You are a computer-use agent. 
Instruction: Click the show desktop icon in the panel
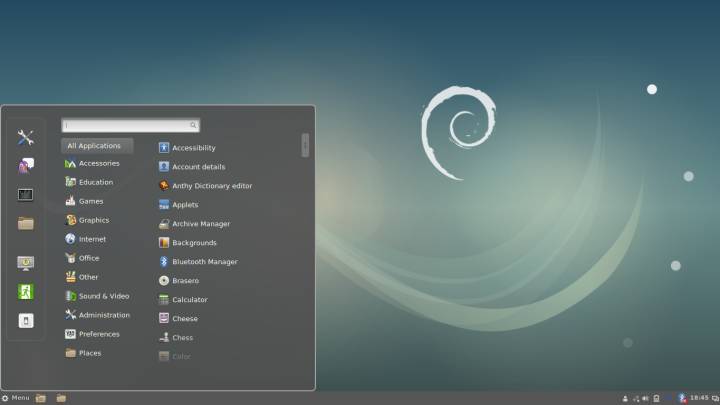(41, 398)
